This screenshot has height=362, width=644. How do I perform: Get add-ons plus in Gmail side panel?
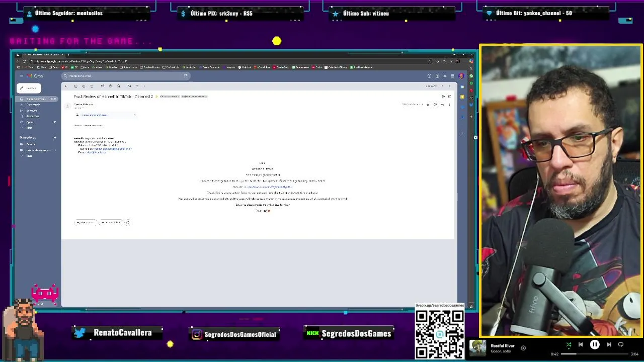[x=462, y=133]
